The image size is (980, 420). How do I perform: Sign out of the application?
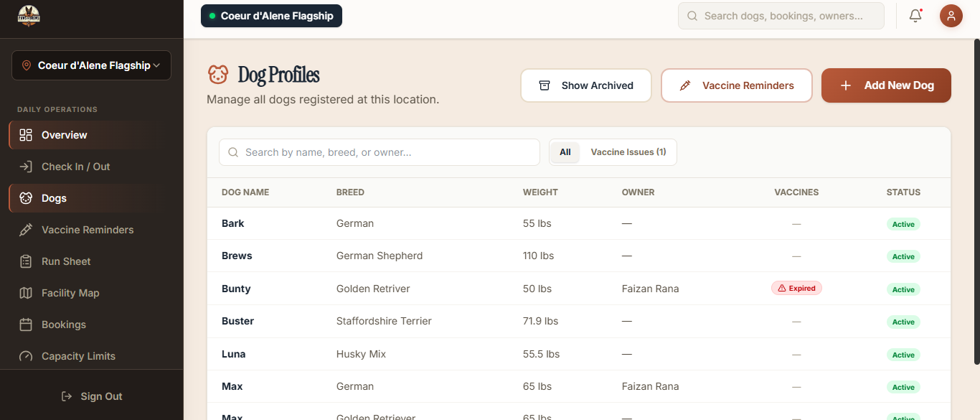(x=92, y=396)
